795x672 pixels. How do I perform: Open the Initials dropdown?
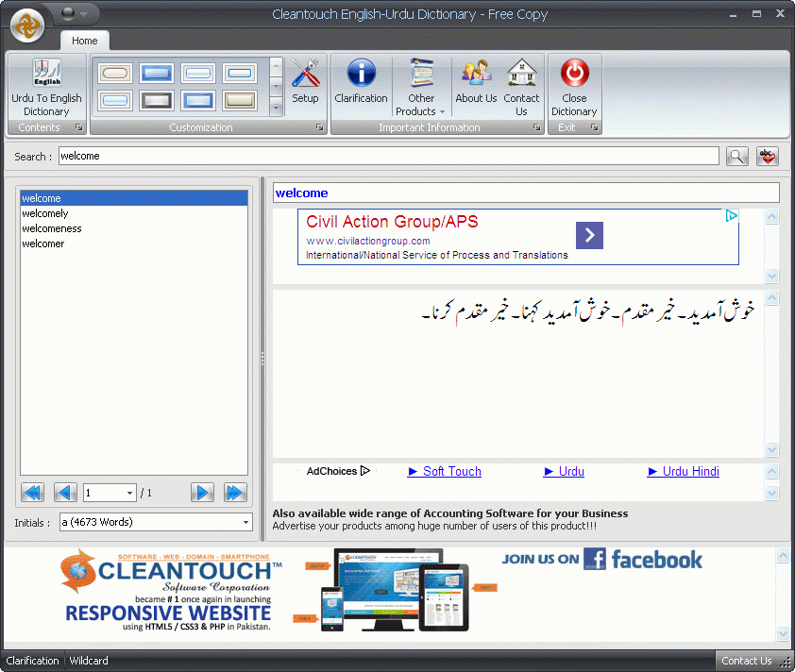(245, 522)
